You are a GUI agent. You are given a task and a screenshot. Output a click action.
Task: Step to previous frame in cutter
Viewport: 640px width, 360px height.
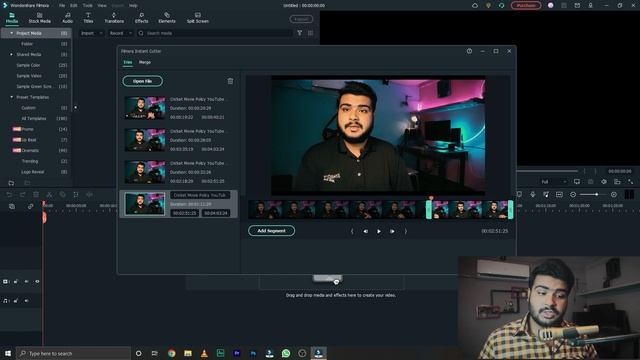365,231
